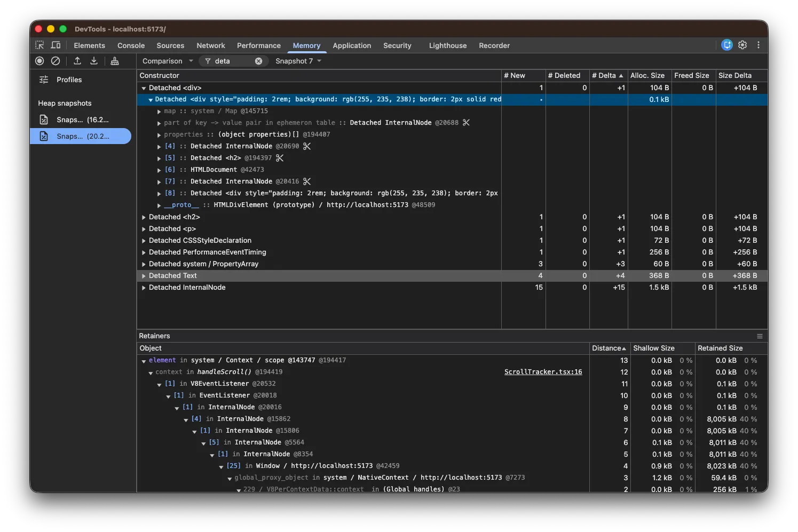Open the Comparison view dropdown
798x532 pixels.
tap(168, 61)
